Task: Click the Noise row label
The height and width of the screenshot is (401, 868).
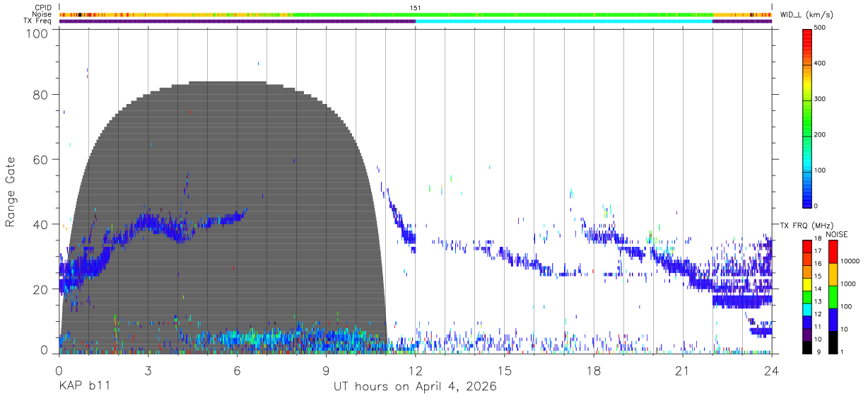Action: point(43,14)
